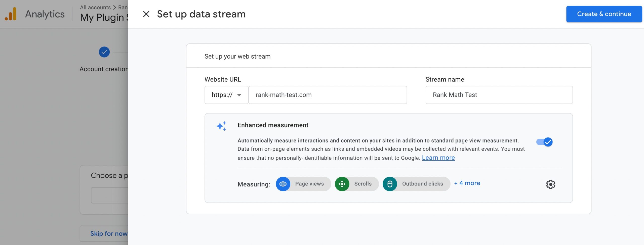Image resolution: width=644 pixels, height=245 pixels.
Task: Click the Set up your web stream heading
Action: click(x=237, y=56)
